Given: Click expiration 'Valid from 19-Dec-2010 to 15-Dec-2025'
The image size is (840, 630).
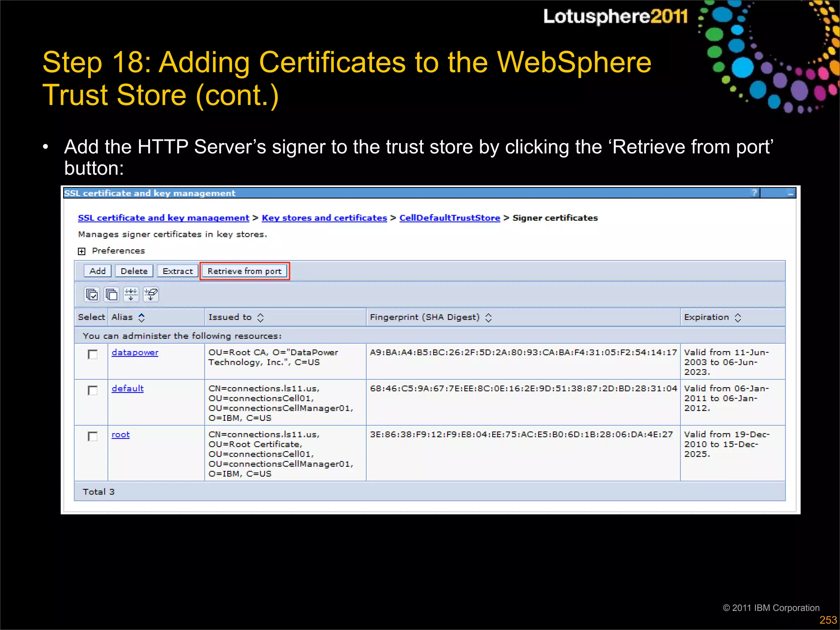Looking at the screenshot, I should click(727, 444).
